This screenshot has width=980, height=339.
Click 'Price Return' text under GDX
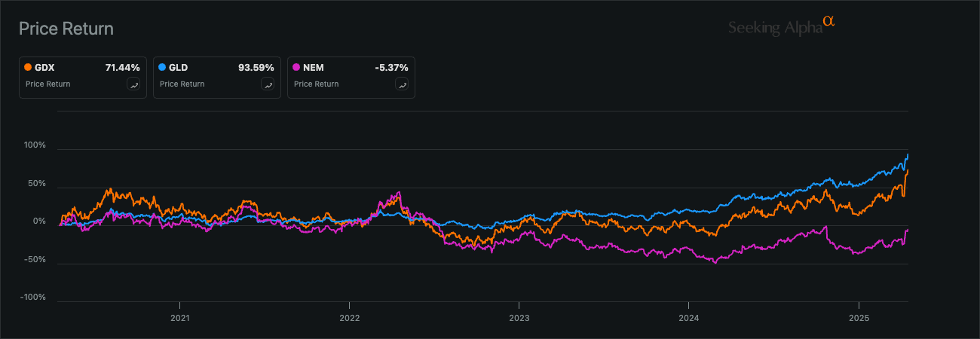click(47, 84)
